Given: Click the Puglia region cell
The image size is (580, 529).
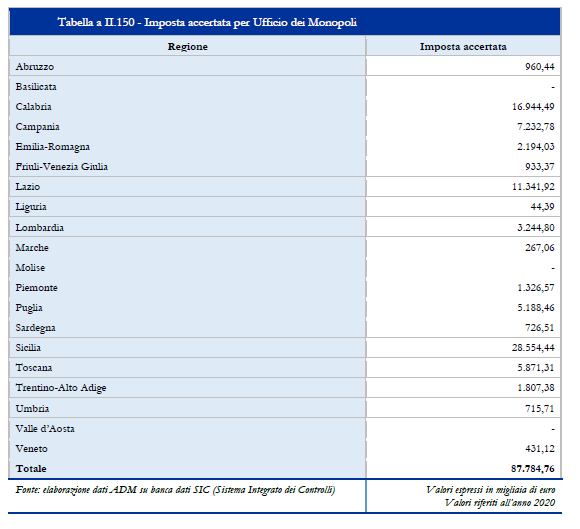Looking at the screenshot, I should click(x=188, y=308).
